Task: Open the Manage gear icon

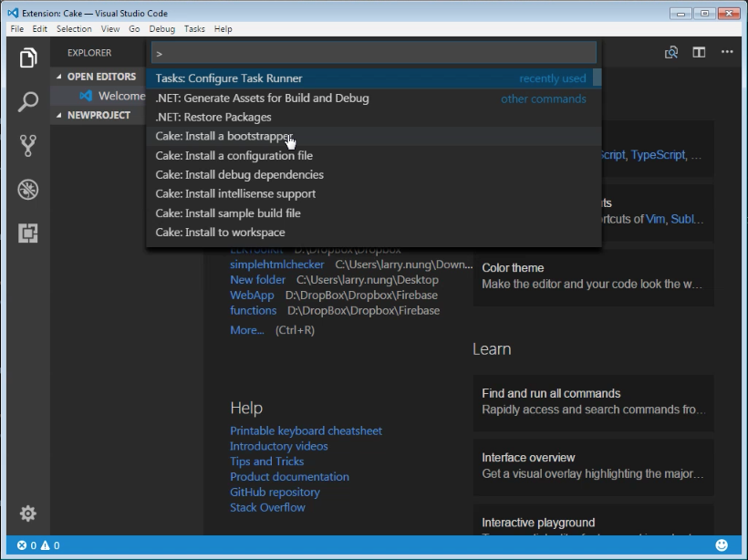Action: click(28, 513)
